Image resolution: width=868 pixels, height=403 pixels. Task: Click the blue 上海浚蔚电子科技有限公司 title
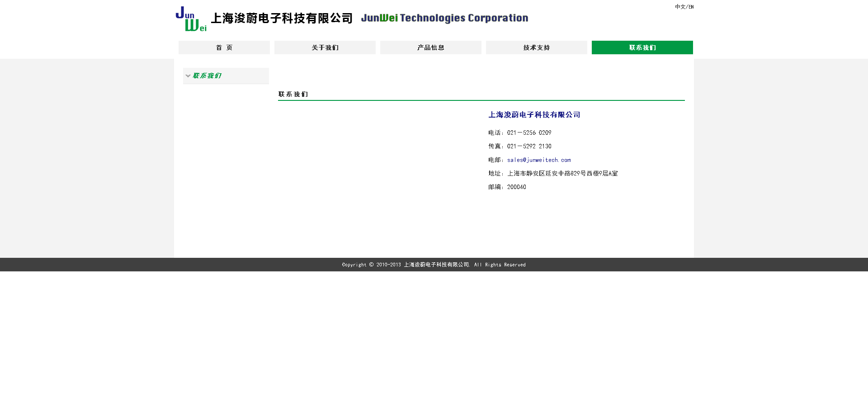[x=534, y=115]
